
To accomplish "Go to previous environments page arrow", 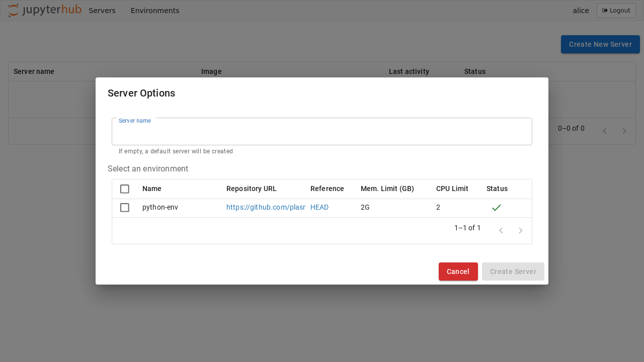I will point(501,231).
